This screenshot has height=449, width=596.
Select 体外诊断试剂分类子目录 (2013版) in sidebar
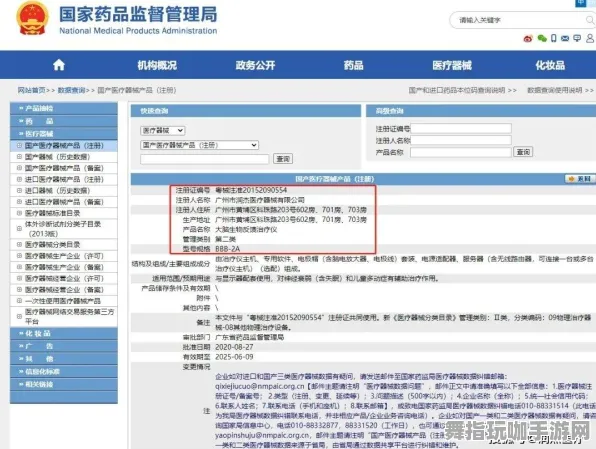click(64, 229)
